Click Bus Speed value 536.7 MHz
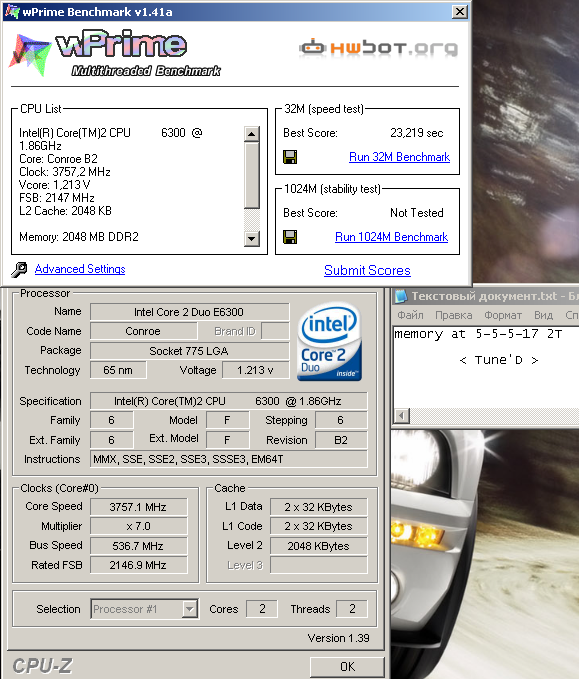The width and height of the screenshot is (579, 679). [139, 546]
